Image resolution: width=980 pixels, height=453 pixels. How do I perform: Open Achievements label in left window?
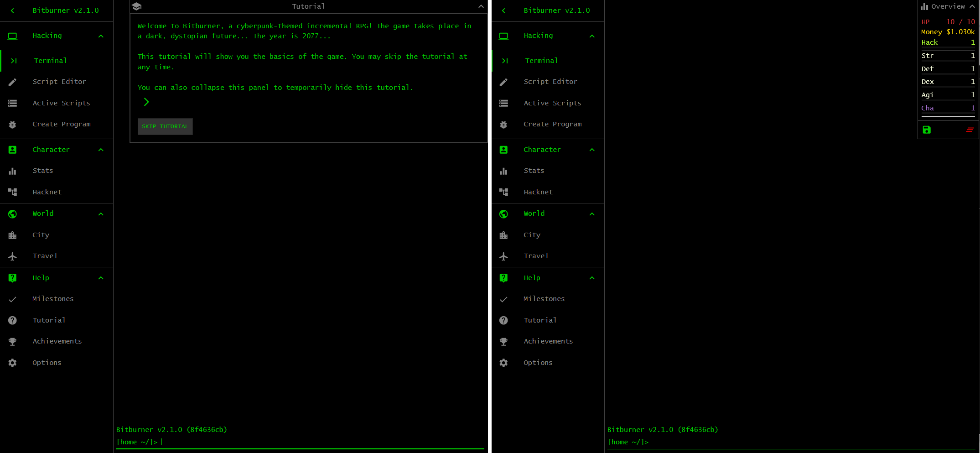click(x=57, y=341)
